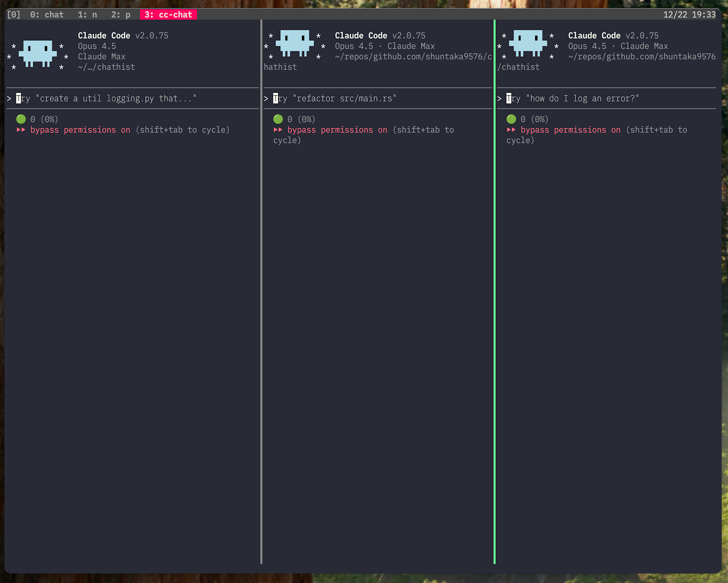
Task: Click the Claude mascot in middle pane
Action: pyautogui.click(x=294, y=43)
